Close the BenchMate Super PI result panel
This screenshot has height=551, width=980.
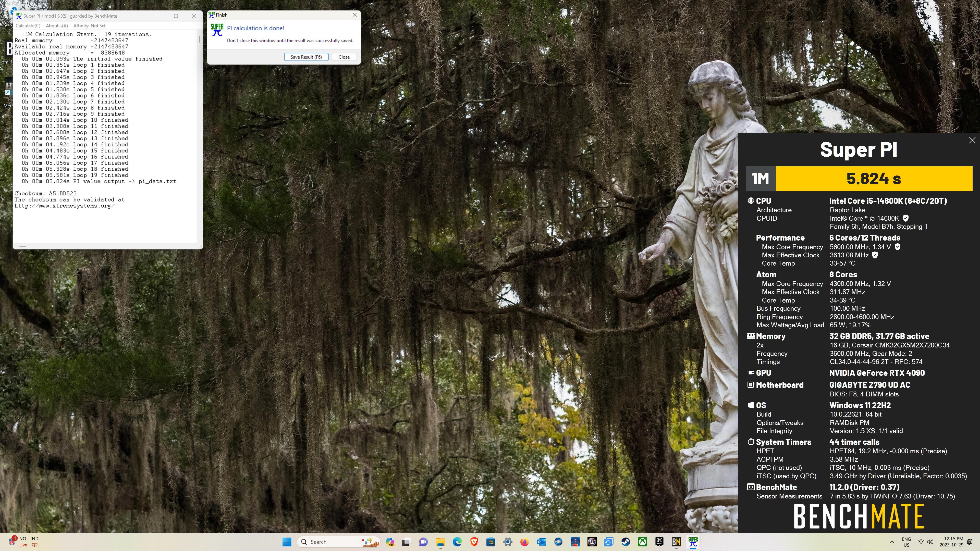click(972, 140)
